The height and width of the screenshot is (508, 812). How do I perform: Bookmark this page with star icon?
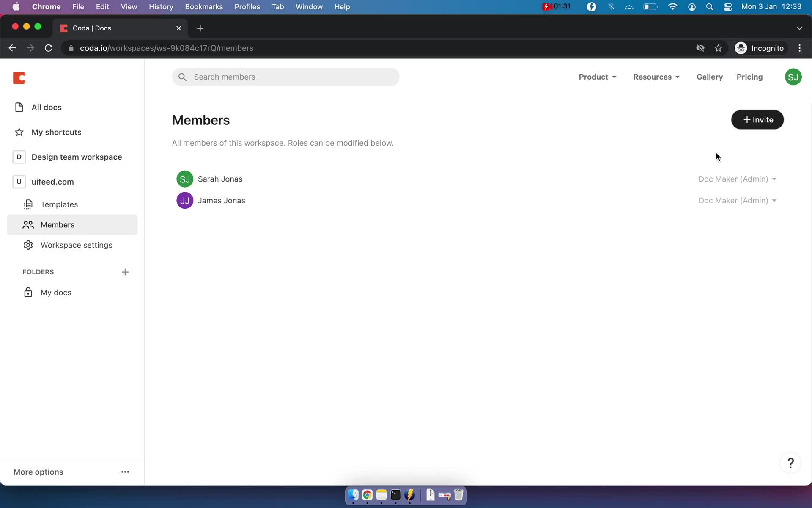click(x=718, y=48)
